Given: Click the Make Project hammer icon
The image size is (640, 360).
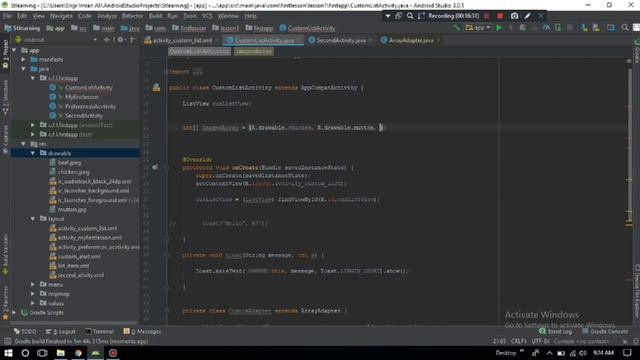Looking at the screenshot, I should coord(456,28).
